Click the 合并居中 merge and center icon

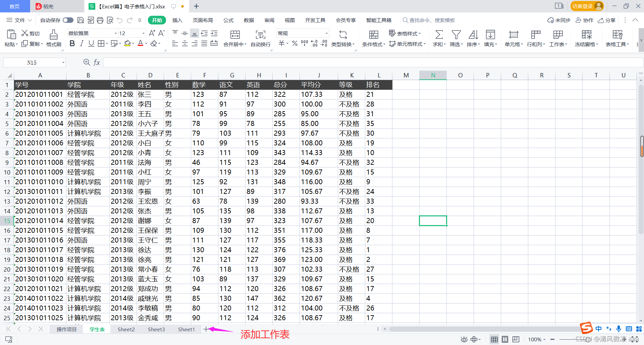coord(235,34)
